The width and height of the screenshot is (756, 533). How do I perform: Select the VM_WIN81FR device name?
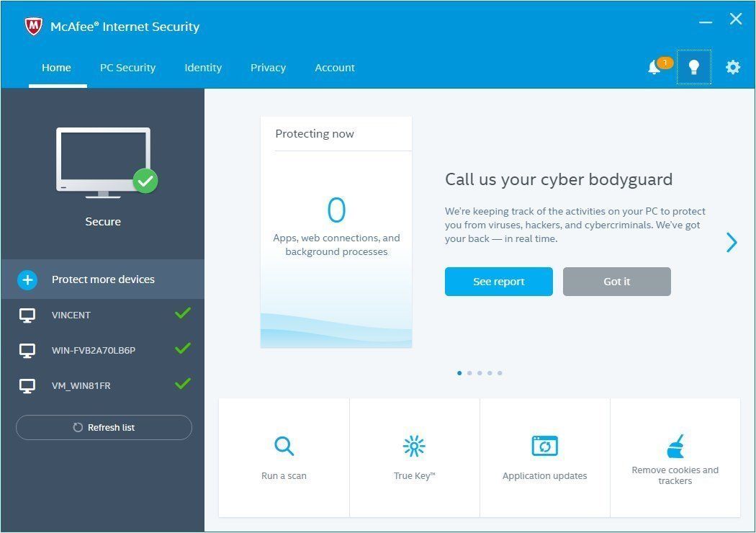[x=81, y=386]
